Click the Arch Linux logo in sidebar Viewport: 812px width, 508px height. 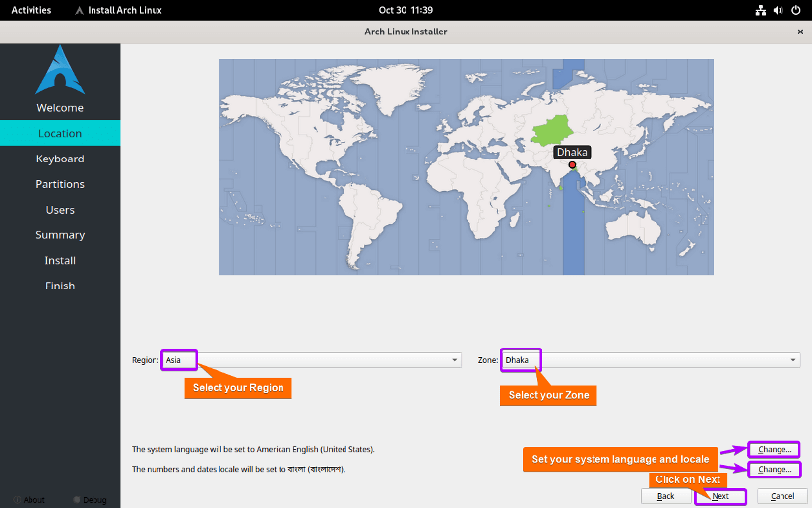60,70
